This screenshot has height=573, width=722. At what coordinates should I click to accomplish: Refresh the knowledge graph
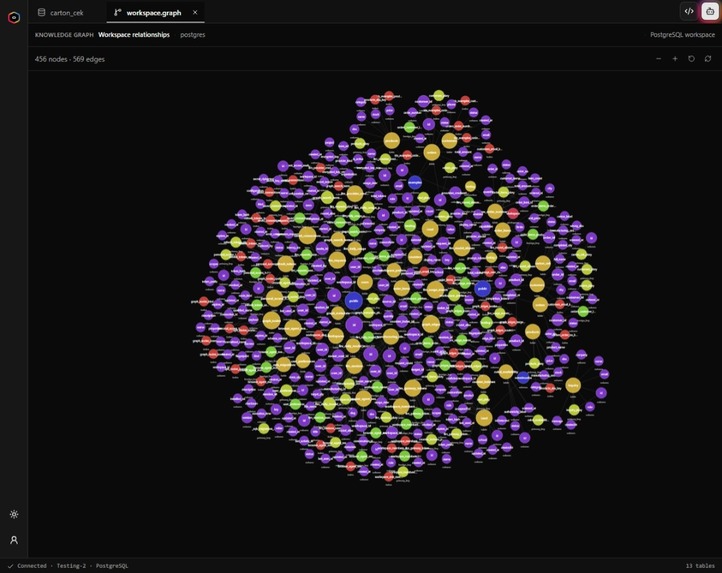(708, 59)
